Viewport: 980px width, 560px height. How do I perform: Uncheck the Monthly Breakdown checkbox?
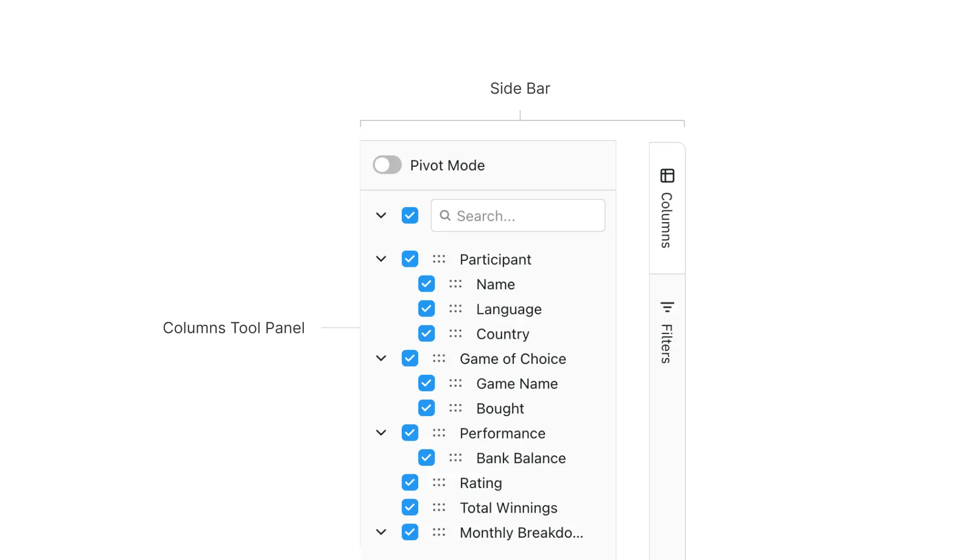(x=410, y=532)
